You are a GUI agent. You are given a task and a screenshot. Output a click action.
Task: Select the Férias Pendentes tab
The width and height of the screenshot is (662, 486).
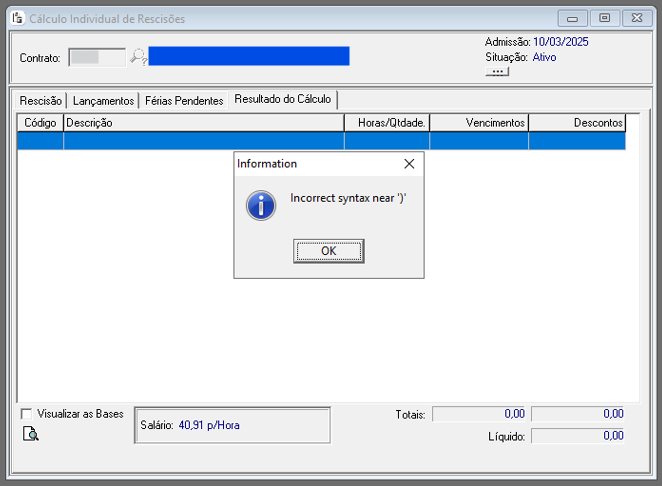point(184,101)
